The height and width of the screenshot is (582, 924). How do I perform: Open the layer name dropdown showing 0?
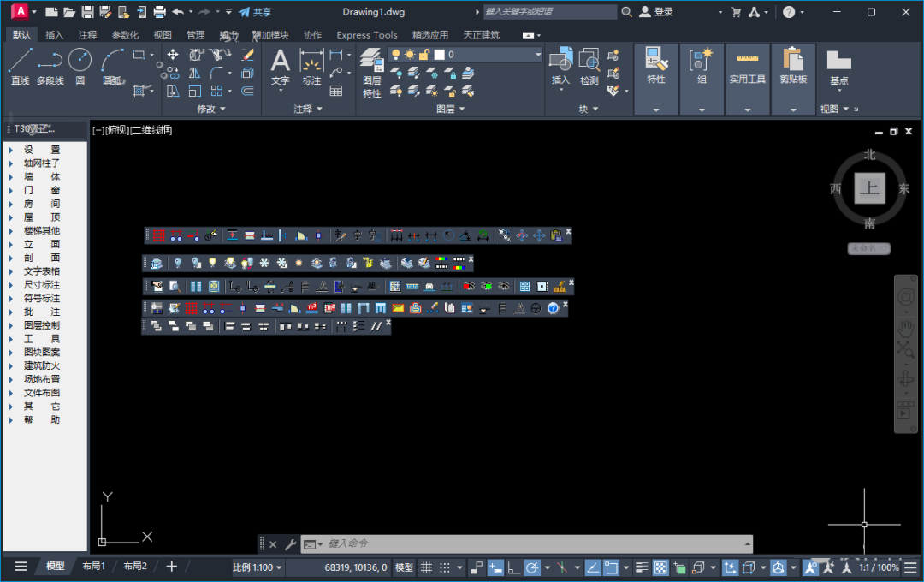[x=465, y=55]
